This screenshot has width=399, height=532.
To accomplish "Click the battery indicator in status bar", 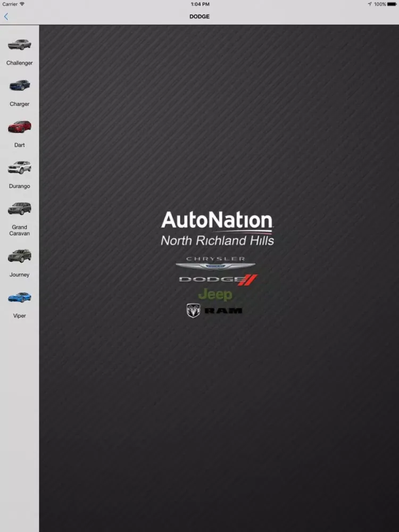I will 392,4.
